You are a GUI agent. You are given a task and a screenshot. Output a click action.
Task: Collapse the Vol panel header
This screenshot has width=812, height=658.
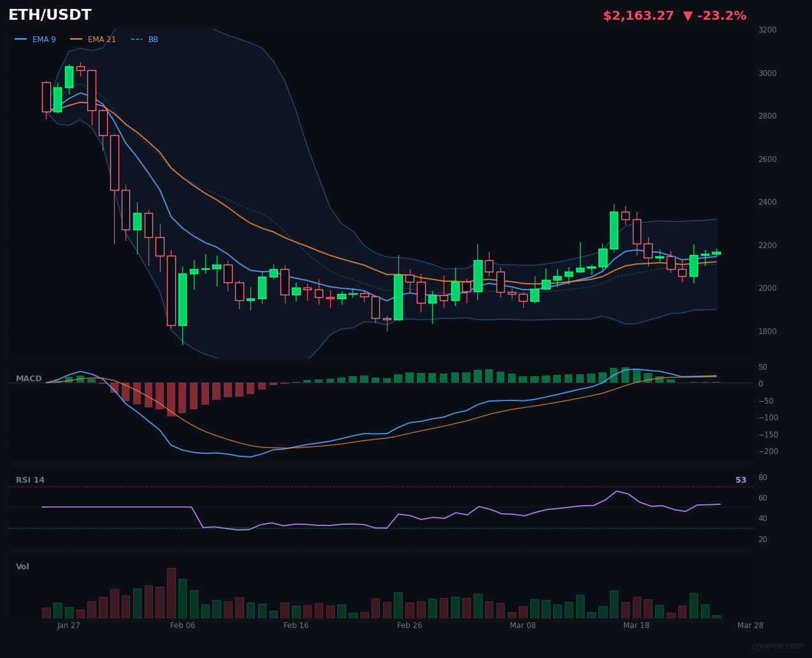pyautogui.click(x=22, y=566)
